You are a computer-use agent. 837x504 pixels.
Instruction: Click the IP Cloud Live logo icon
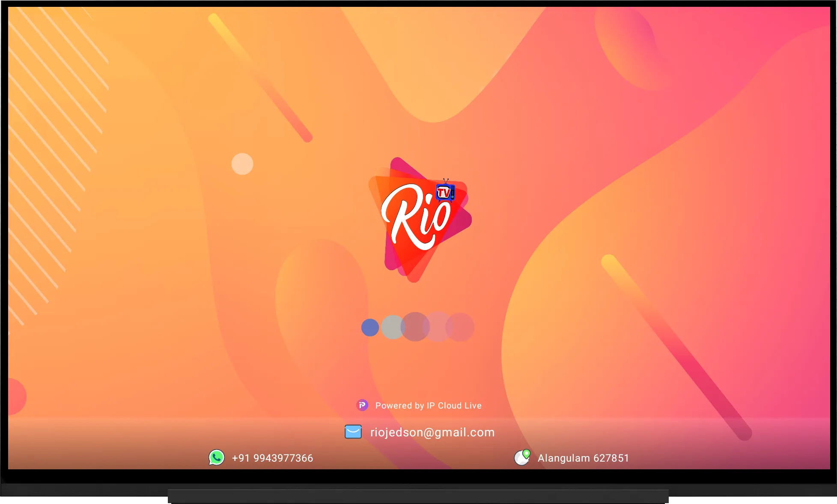coord(362,405)
